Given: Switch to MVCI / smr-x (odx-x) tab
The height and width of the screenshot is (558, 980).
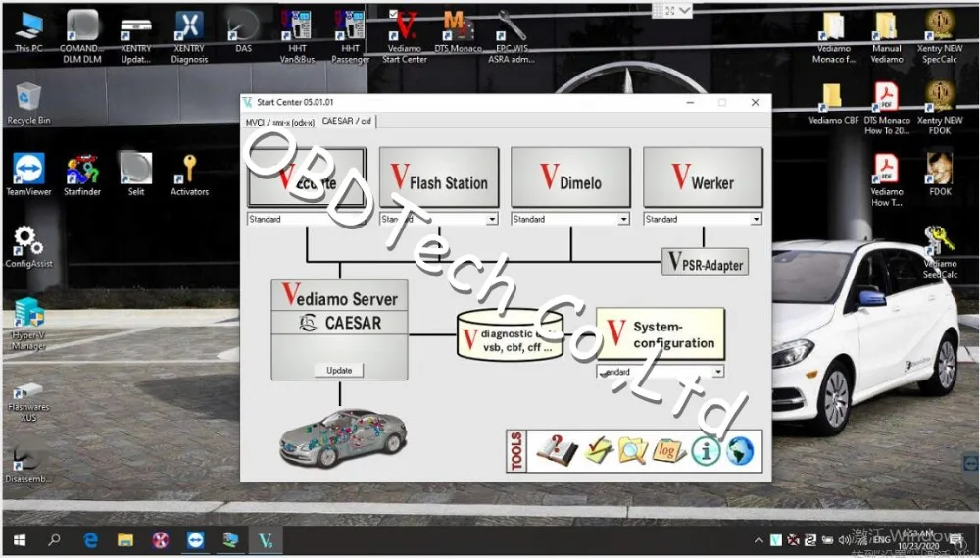Looking at the screenshot, I should [279, 123].
